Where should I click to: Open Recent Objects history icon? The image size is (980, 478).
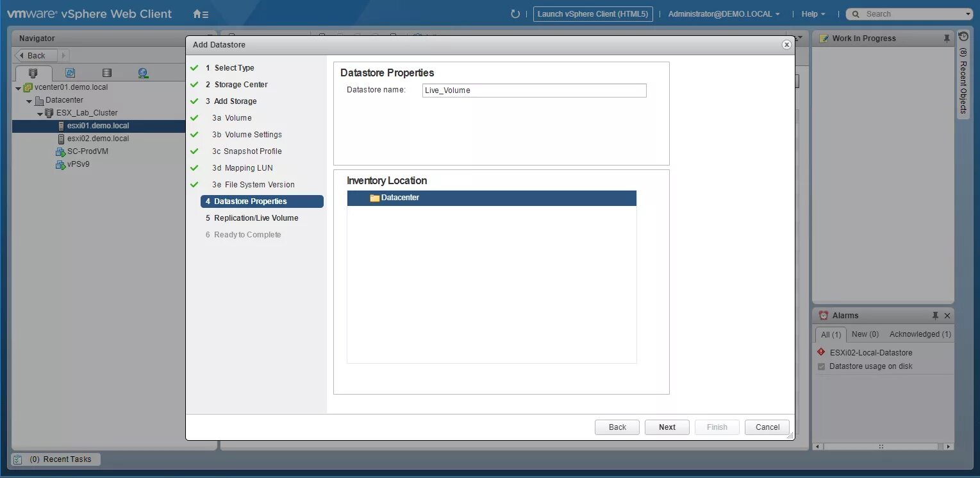pyautogui.click(x=963, y=37)
